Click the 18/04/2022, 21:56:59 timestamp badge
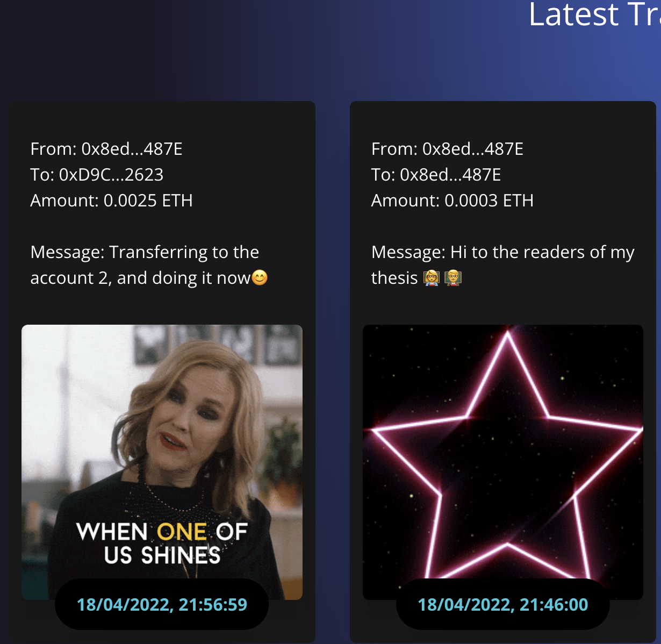This screenshot has width=661, height=644. pyautogui.click(x=162, y=604)
